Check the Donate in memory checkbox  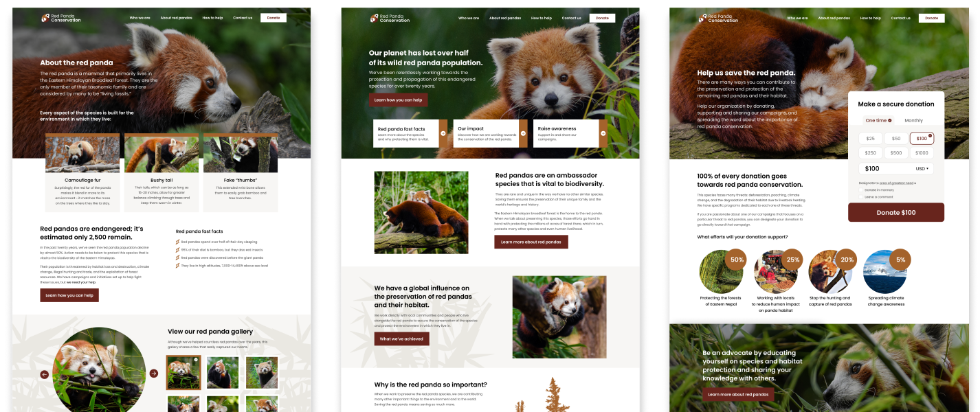click(861, 190)
